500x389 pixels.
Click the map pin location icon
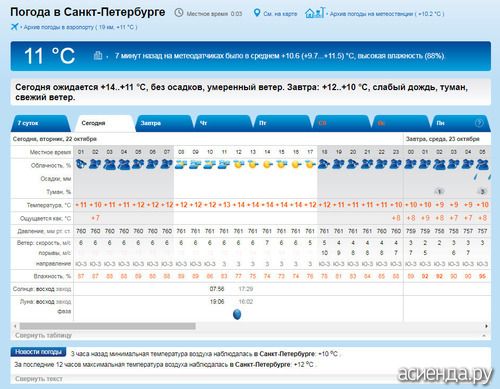coord(257,13)
